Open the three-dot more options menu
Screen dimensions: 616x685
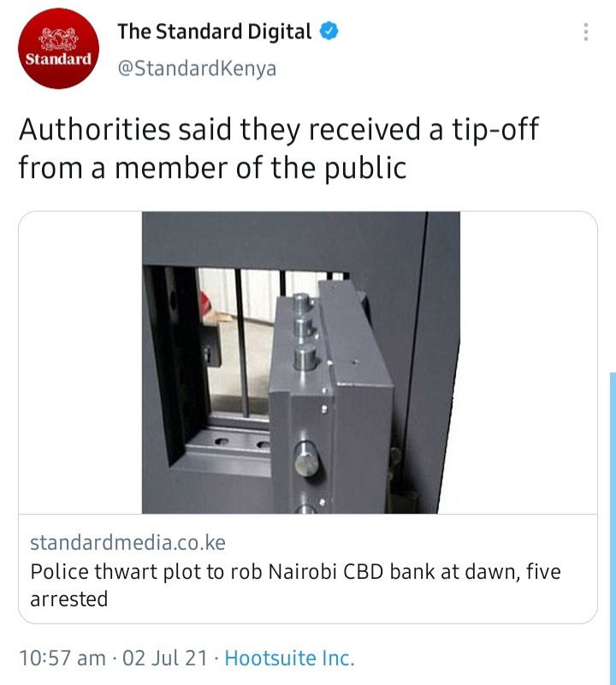point(586,32)
